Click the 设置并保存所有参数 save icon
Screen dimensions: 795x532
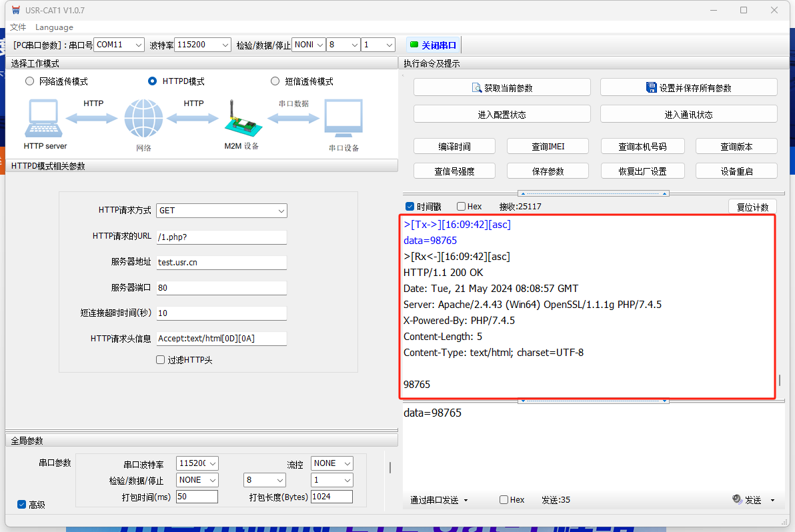tap(652, 88)
